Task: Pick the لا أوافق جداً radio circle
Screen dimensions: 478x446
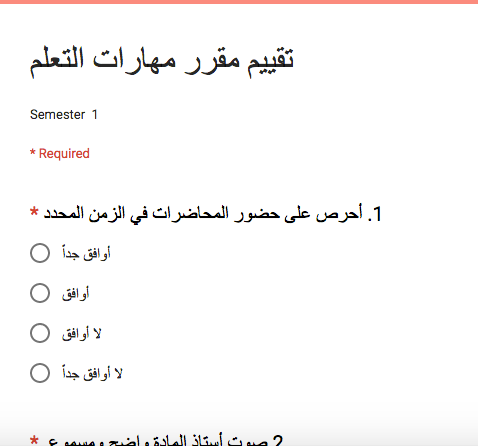Action: (x=40, y=373)
